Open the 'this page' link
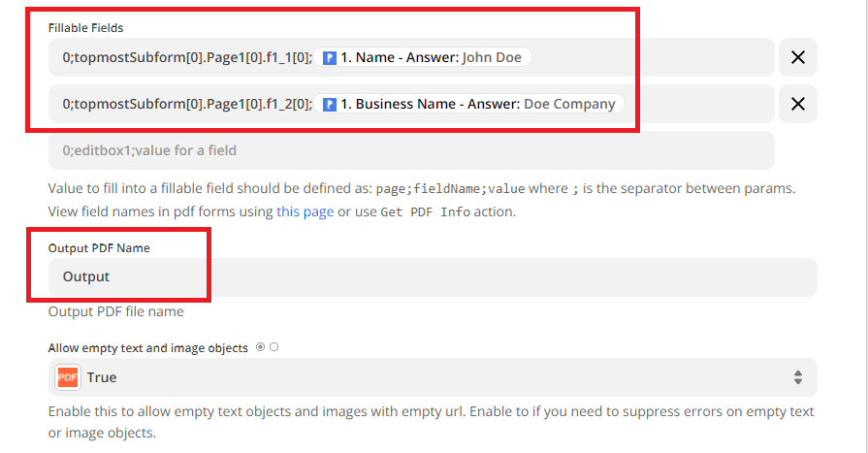 pyautogui.click(x=305, y=211)
